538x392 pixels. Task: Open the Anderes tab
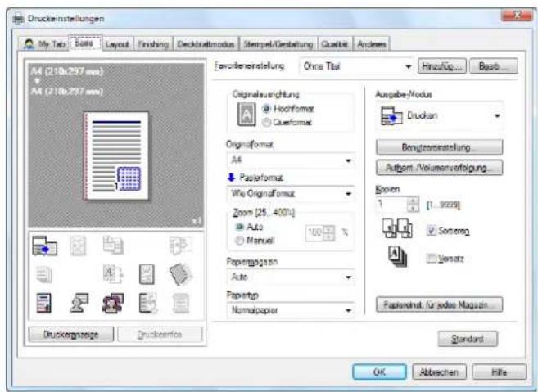[x=372, y=44]
